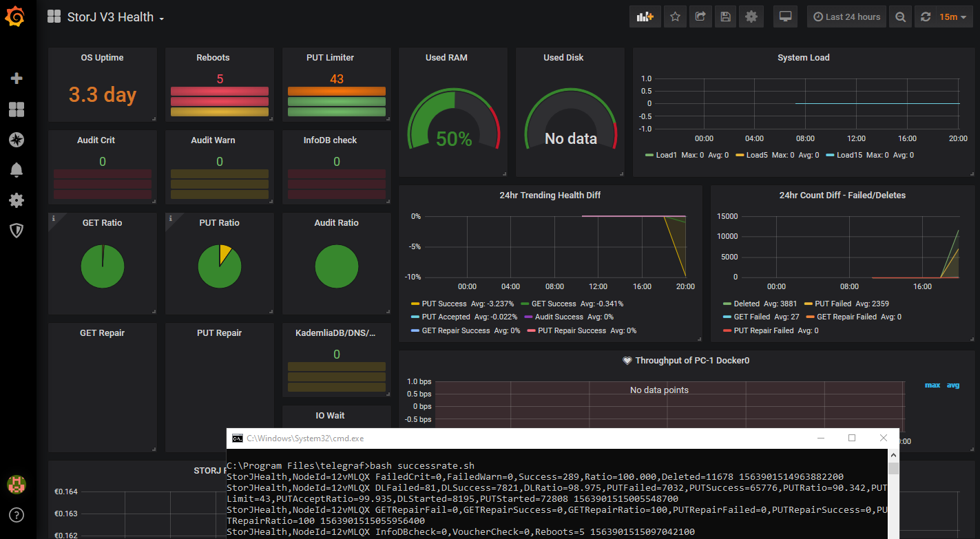
Task: Open the user avatar profile
Action: tap(17, 485)
